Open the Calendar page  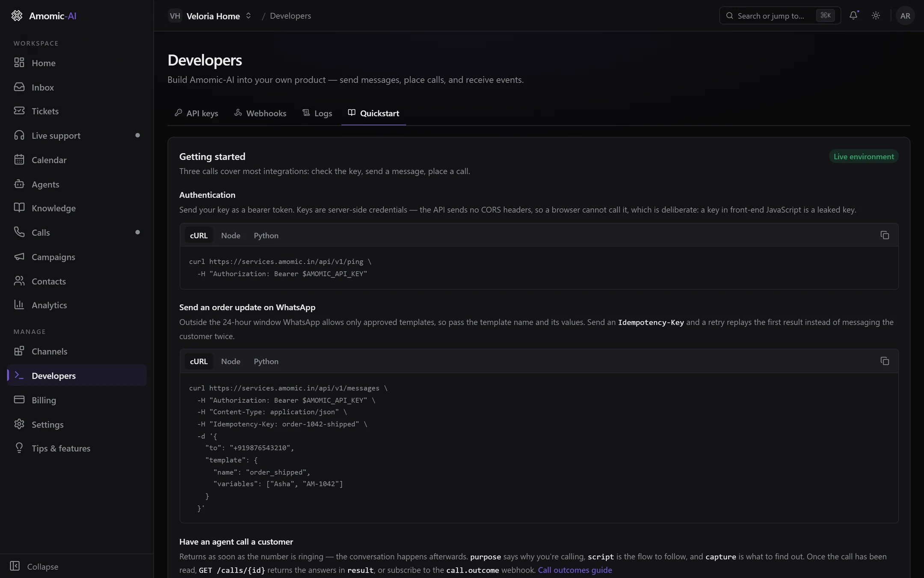tap(77, 160)
